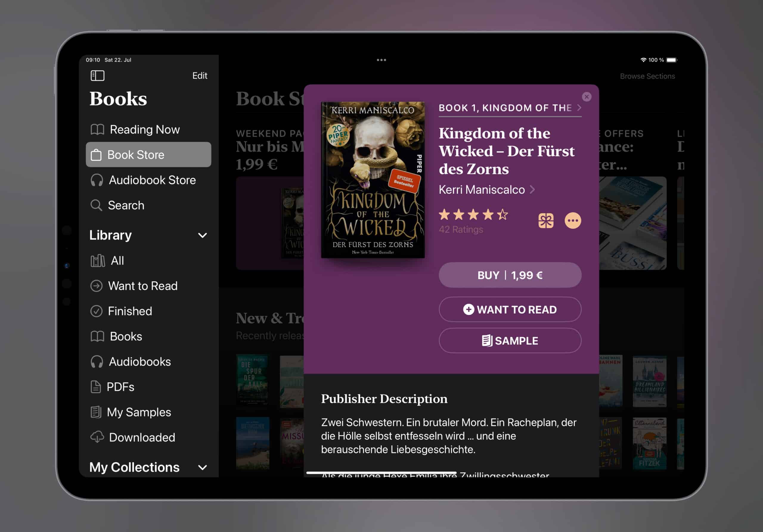Open the Dreamland Billionaires book cover
The width and height of the screenshot is (763, 532).
(650, 382)
